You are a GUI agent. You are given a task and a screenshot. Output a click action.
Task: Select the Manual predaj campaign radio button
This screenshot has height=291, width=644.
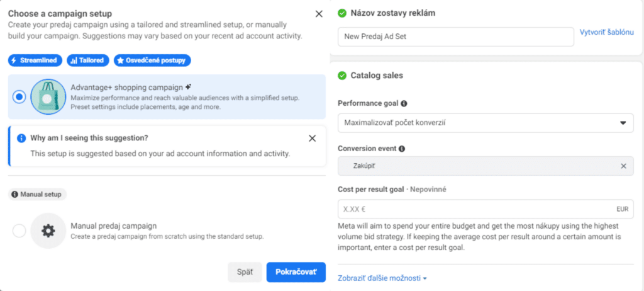tap(19, 231)
